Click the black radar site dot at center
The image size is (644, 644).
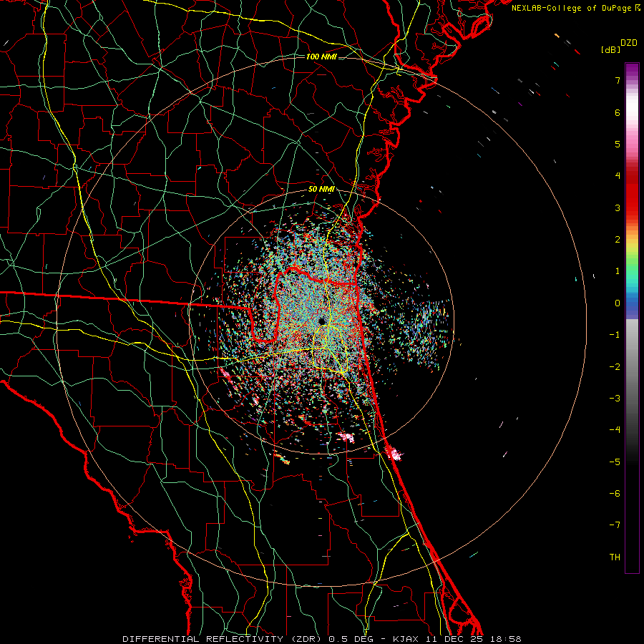pos(322,321)
